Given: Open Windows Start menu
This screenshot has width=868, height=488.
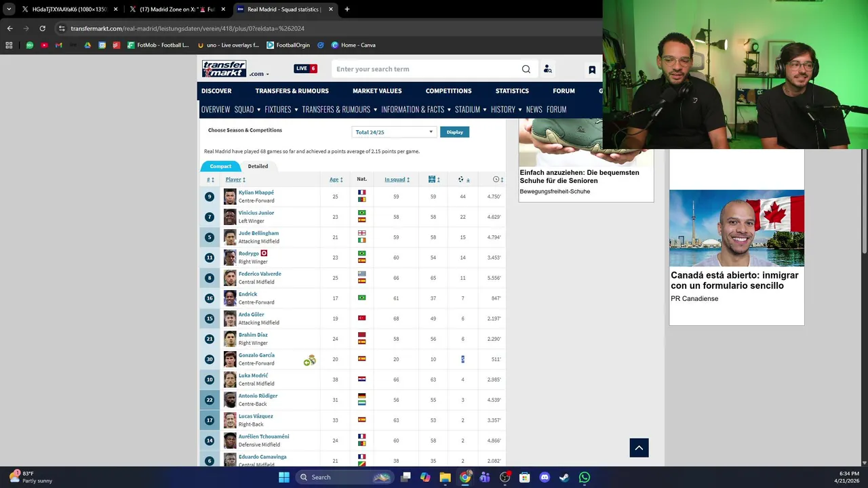Looking at the screenshot, I should [284, 477].
